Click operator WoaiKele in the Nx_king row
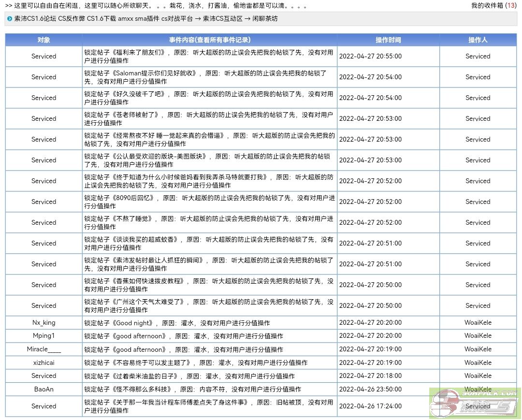This screenshot has width=522, height=420. click(478, 323)
